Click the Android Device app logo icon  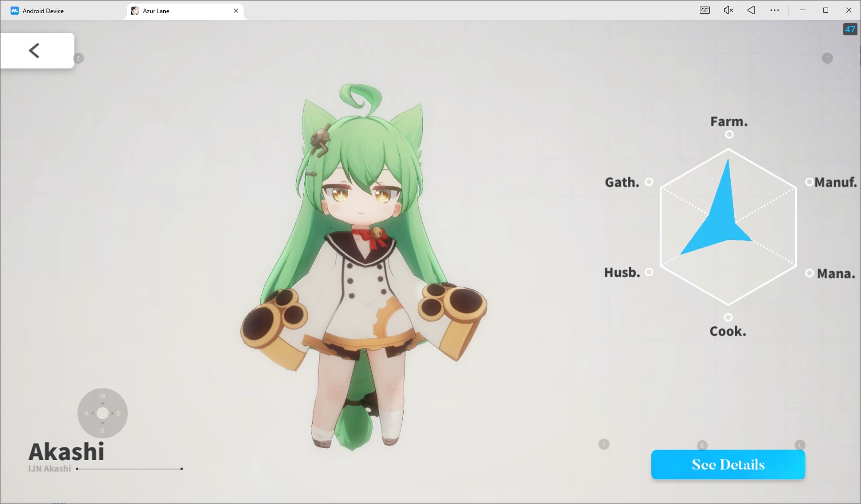coord(15,11)
